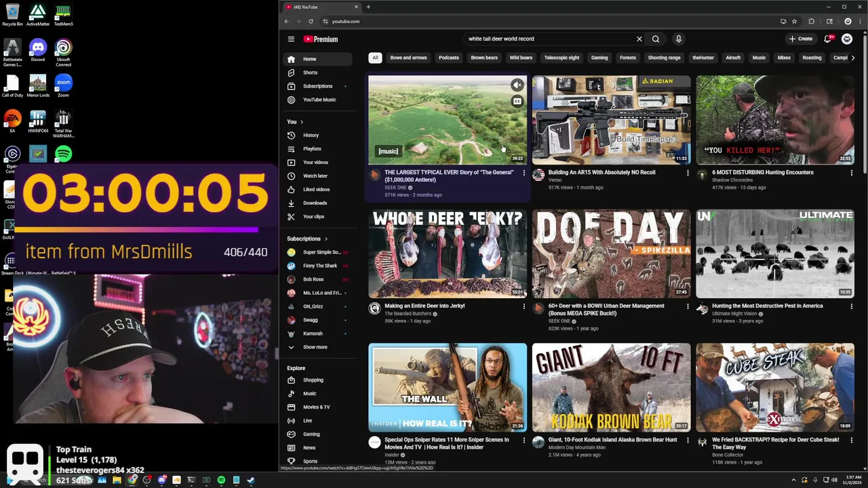Start voice search with the microphone icon
Viewport: 868px width, 488px height.
[678, 39]
